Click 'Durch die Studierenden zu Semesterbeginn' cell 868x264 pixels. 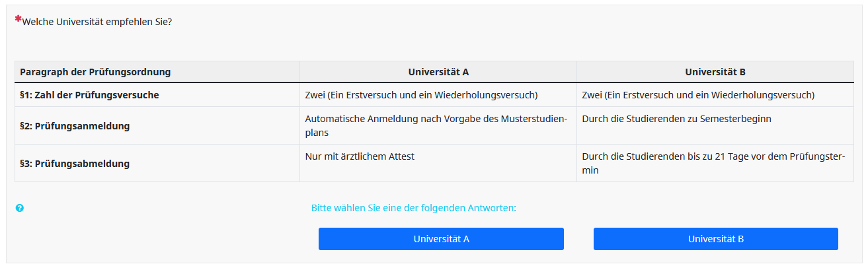(x=676, y=119)
